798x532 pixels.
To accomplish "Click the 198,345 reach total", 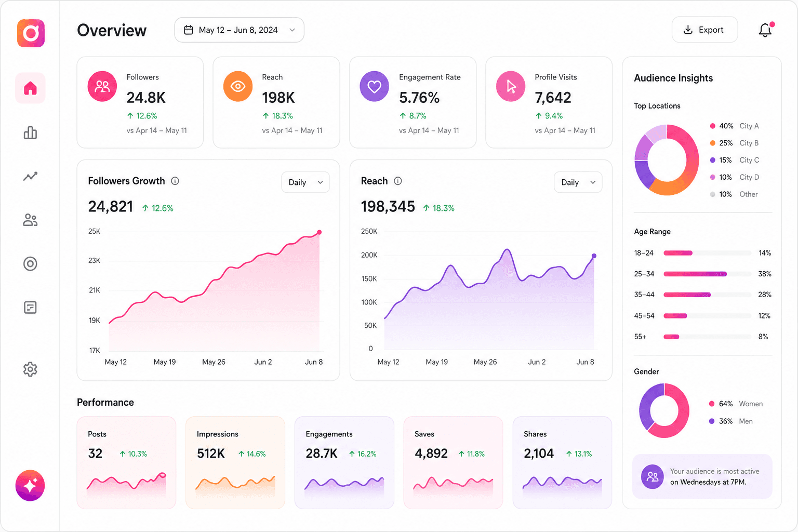I will click(x=388, y=207).
